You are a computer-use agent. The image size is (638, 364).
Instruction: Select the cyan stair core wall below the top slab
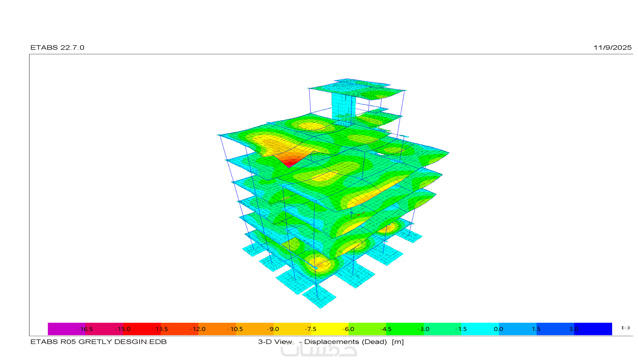pos(343,107)
